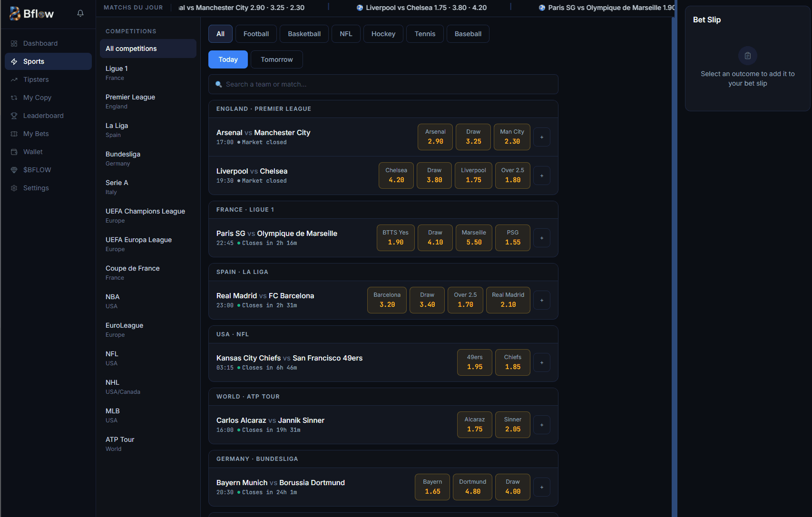
Task: Select Premier League competition
Action: click(x=148, y=101)
